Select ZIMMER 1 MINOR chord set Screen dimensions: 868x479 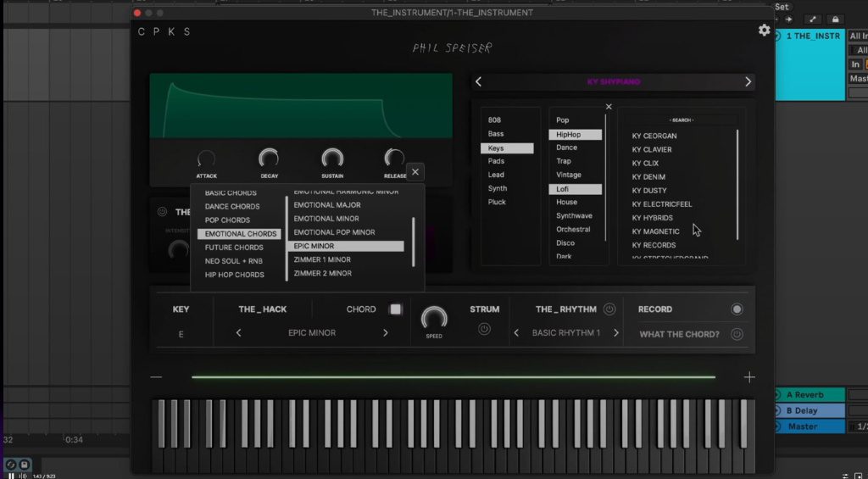[x=322, y=259]
